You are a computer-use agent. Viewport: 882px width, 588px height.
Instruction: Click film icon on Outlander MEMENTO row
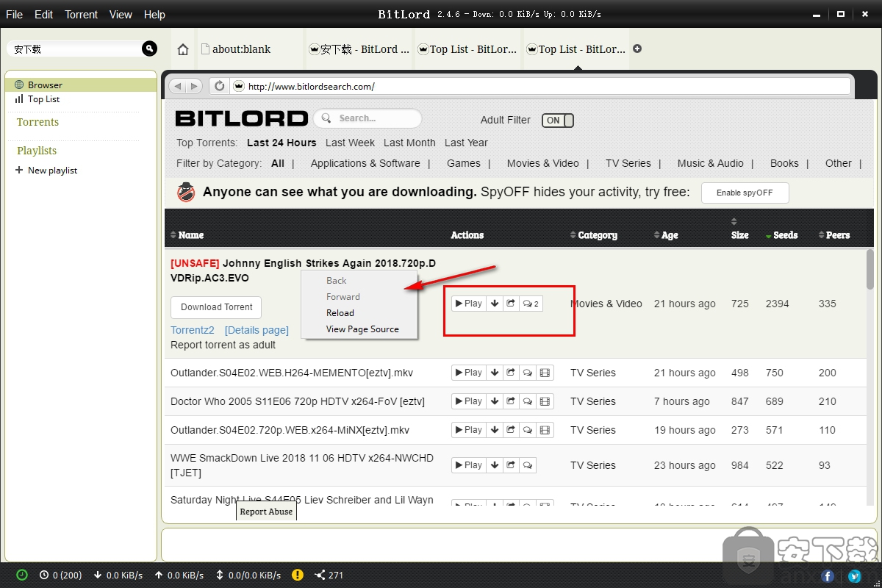(544, 373)
